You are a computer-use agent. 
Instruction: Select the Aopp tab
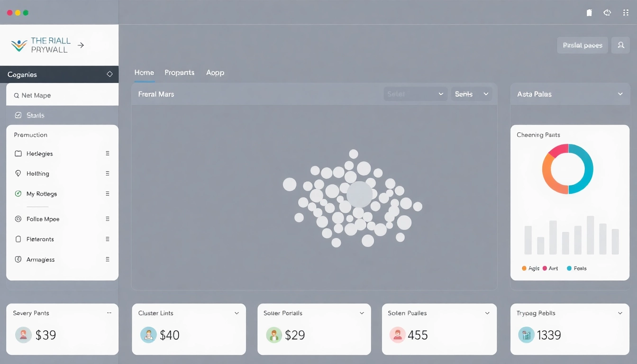coord(215,73)
